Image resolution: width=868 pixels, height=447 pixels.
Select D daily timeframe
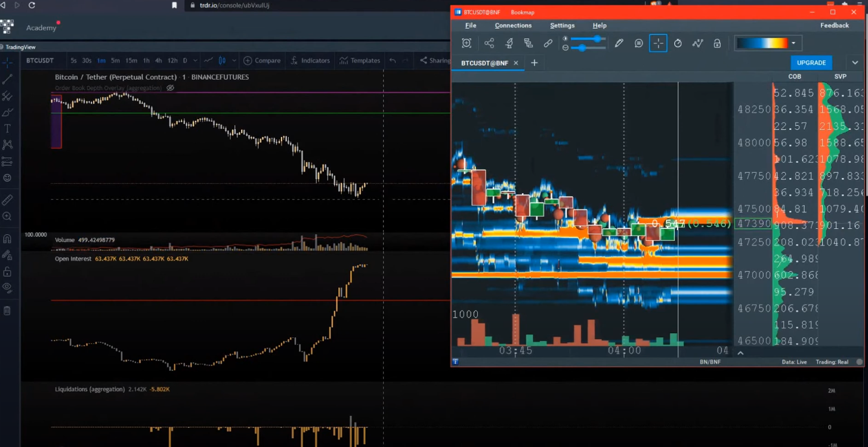pos(185,60)
